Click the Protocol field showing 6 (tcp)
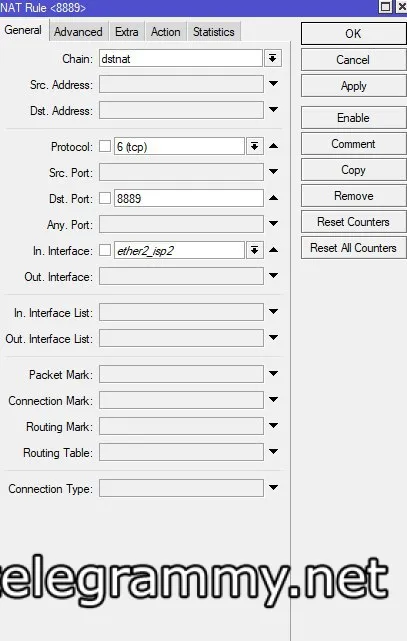Viewport: 407px width, 641px height. [179, 146]
